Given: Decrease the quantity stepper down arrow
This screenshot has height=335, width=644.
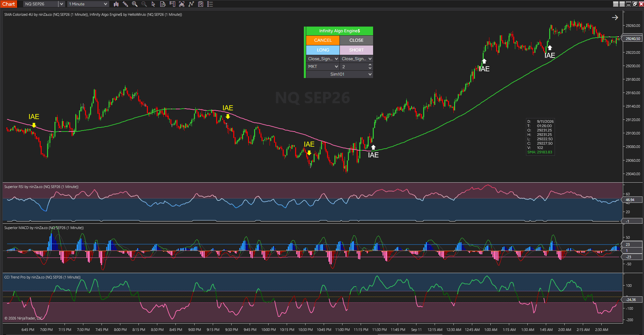Looking at the screenshot, I should (x=370, y=68).
